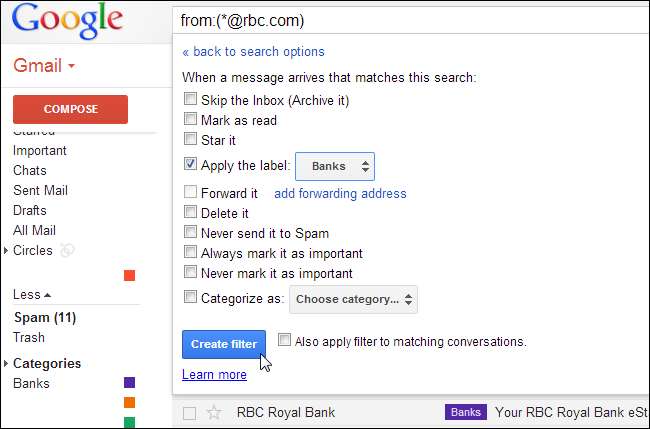Open the Learn more link
The width and height of the screenshot is (650, 429).
point(214,375)
